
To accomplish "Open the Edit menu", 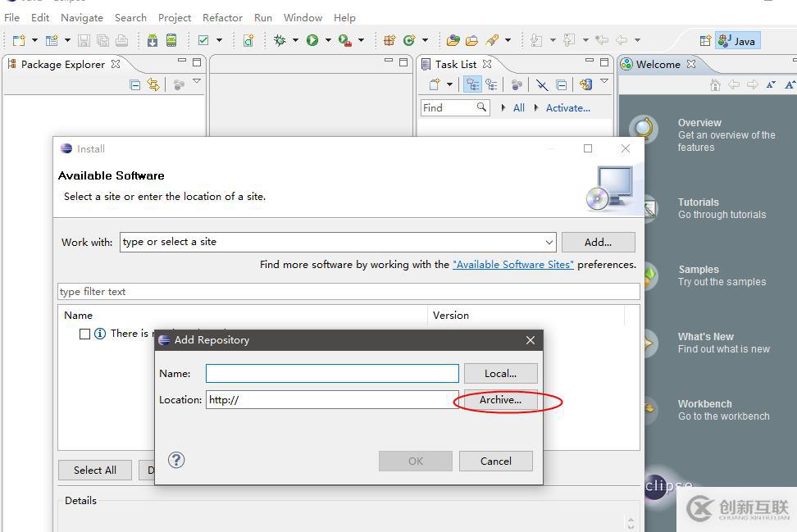I will 40,18.
